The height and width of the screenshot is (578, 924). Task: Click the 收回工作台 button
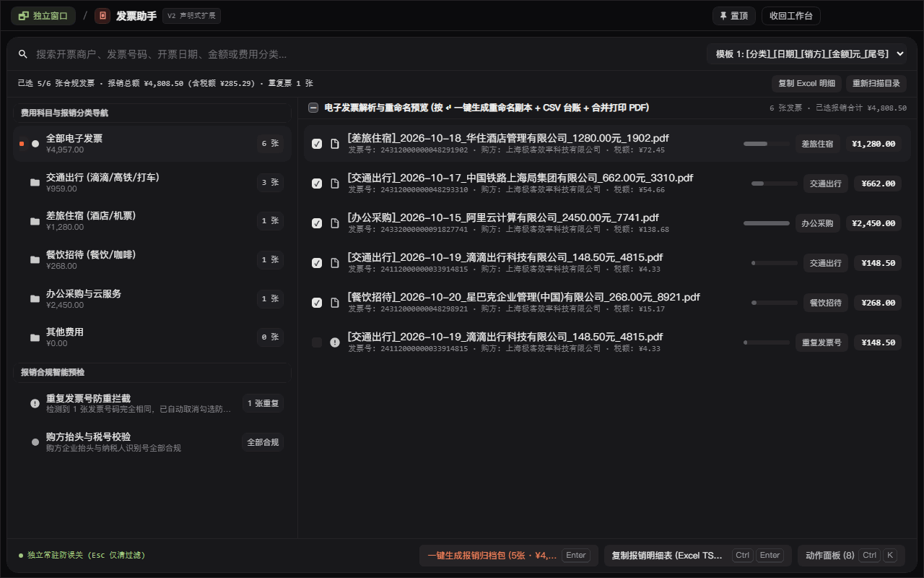pyautogui.click(x=791, y=16)
